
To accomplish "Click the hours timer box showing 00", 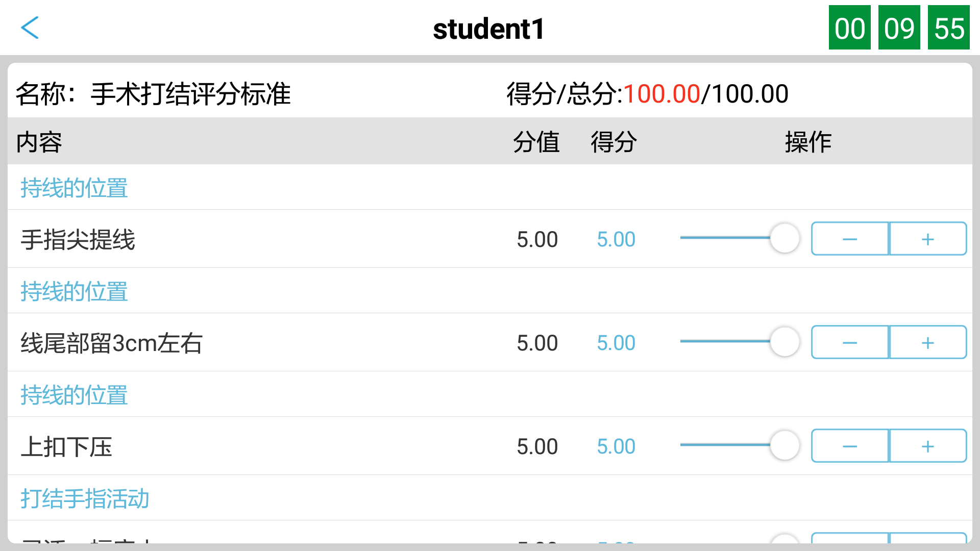I will [849, 28].
